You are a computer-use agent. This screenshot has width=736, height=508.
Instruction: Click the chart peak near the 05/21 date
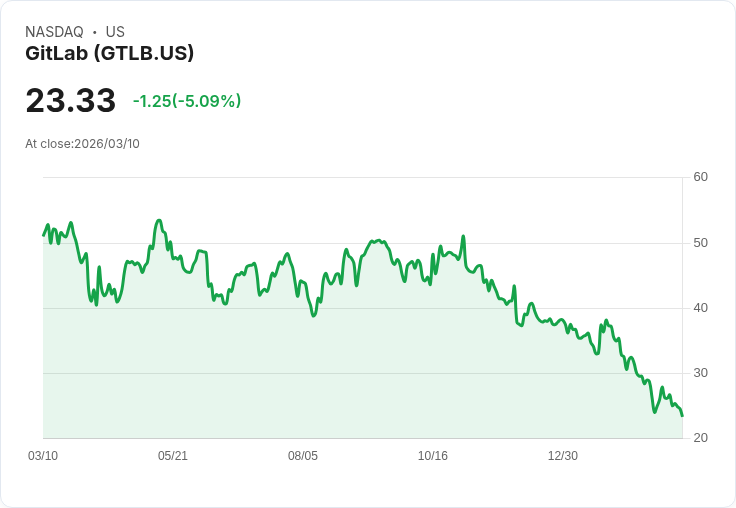point(159,220)
